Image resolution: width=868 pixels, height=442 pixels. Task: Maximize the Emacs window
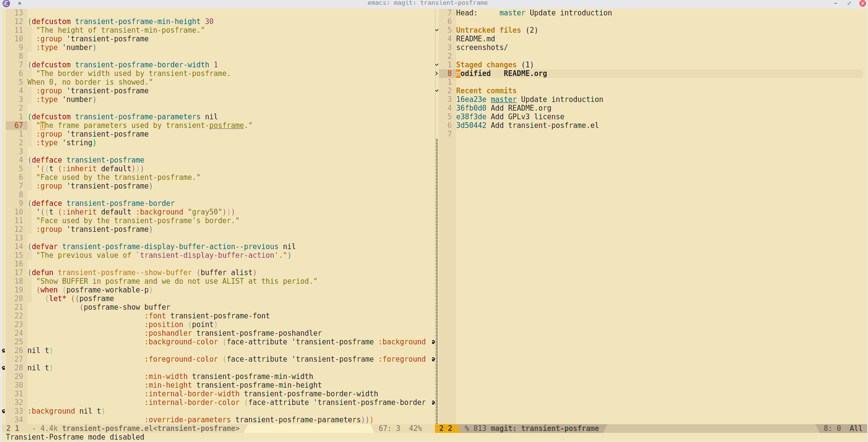click(849, 3)
